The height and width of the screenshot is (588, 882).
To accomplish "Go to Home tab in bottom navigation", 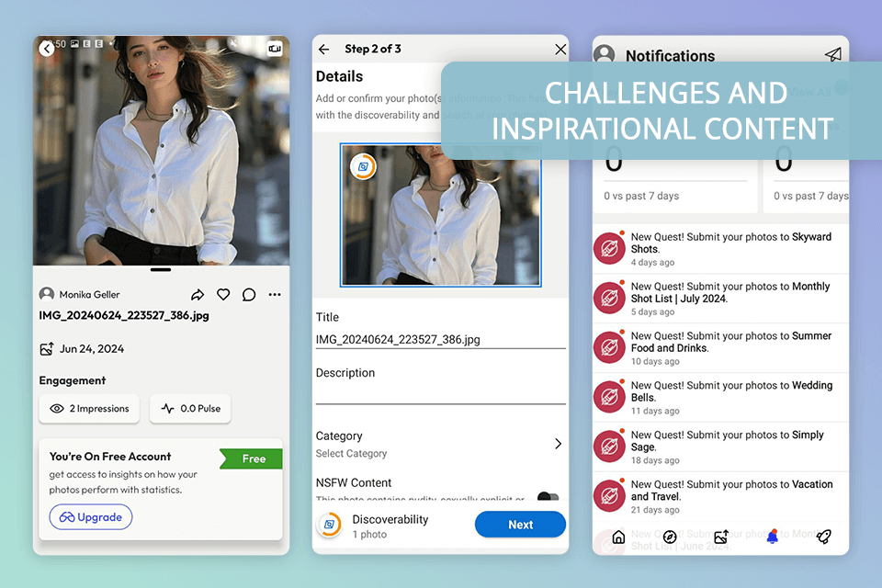I will click(618, 537).
